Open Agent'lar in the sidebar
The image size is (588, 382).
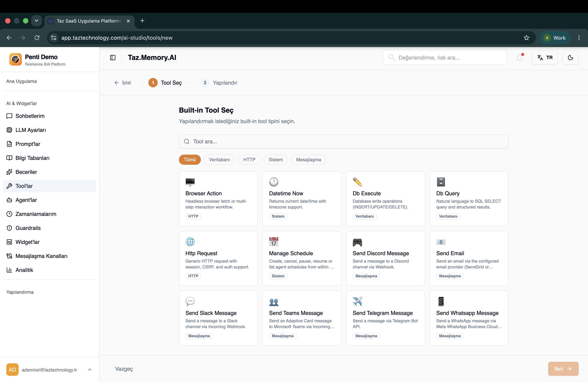(49, 200)
